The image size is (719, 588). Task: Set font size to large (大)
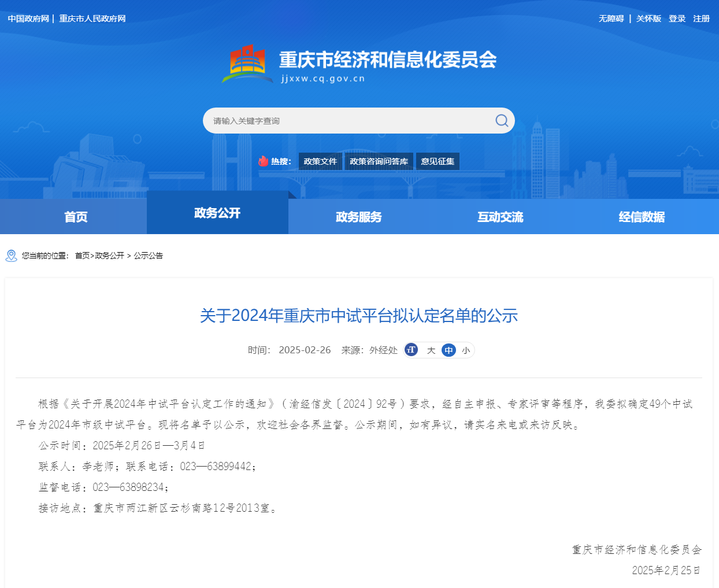pyautogui.click(x=431, y=350)
